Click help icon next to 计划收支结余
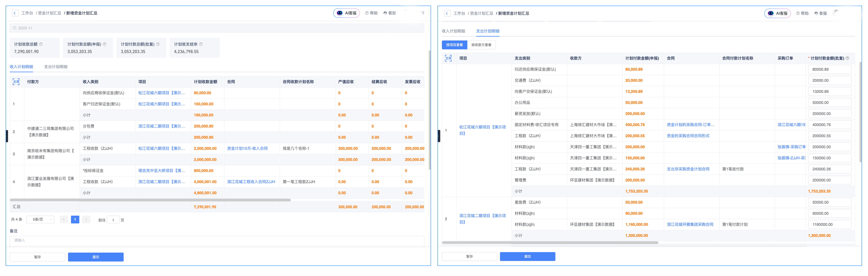Screen dimensions: 868x276 pyautogui.click(x=201, y=44)
